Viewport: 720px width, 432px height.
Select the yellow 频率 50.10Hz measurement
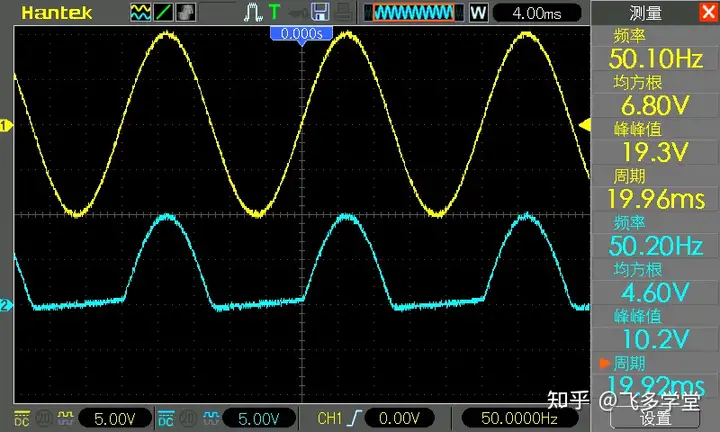pyautogui.click(x=655, y=49)
